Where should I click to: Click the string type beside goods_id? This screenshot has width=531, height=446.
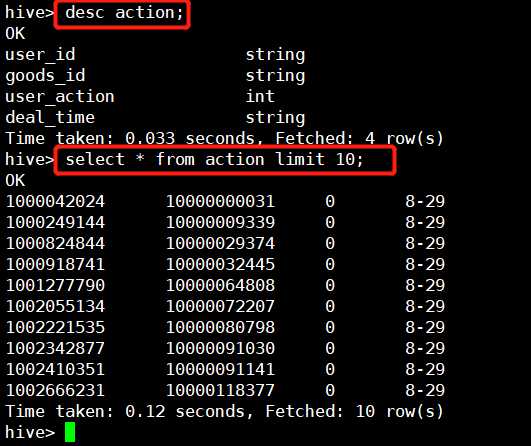275,76
